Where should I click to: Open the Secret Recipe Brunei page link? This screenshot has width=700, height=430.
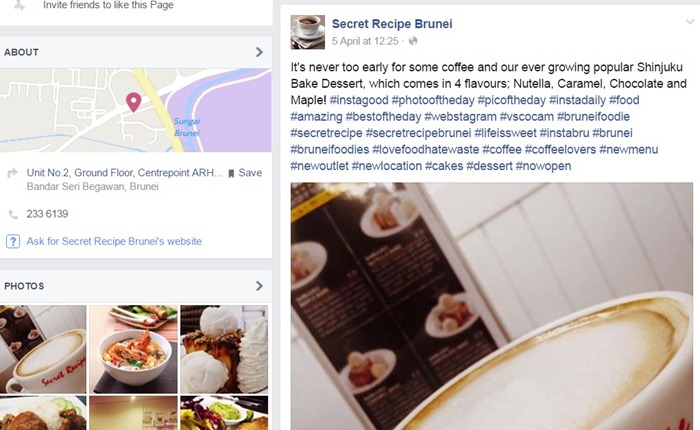[392, 24]
